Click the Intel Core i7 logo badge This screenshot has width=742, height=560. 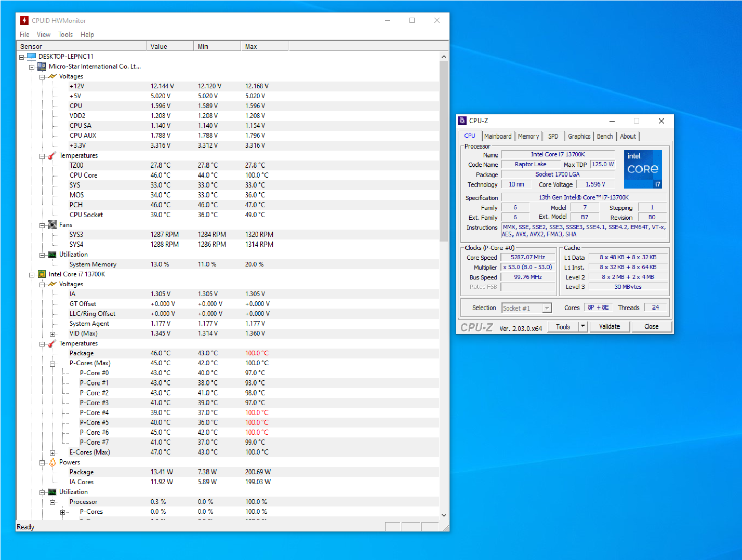643,169
